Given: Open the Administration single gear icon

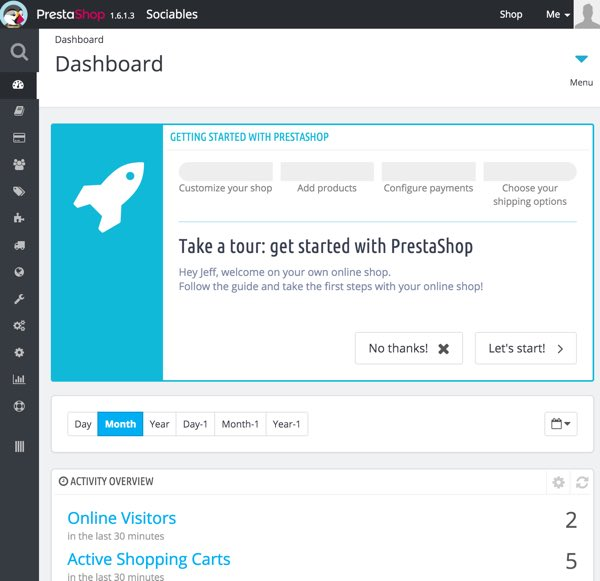Looking at the screenshot, I should coord(19,353).
